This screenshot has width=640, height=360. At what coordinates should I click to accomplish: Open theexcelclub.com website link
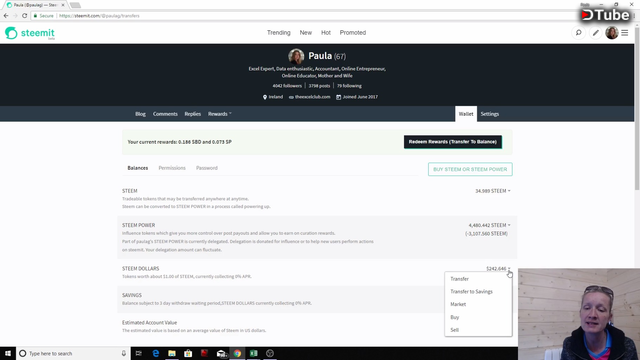click(x=312, y=97)
